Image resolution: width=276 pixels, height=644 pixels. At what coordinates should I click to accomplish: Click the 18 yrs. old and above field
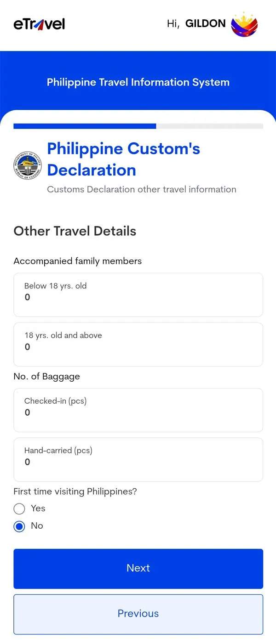pos(138,345)
